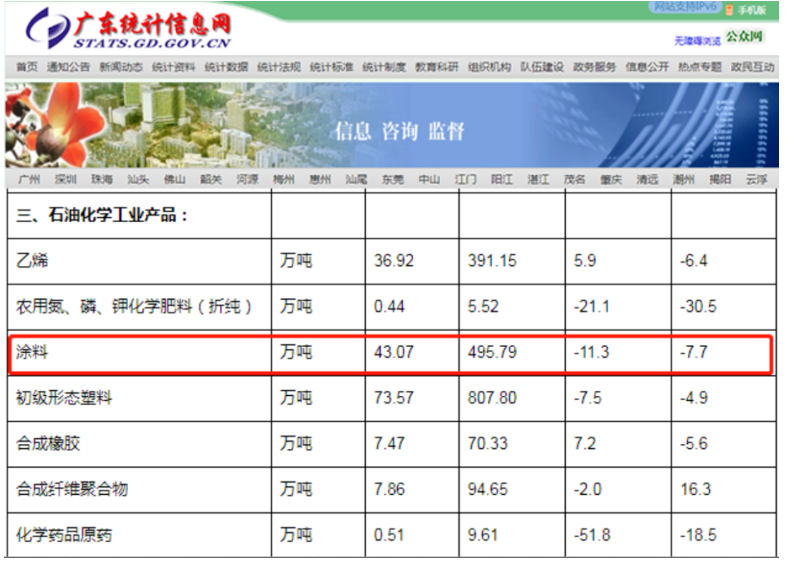Open the 教育科研 menu item
Image resolution: width=789 pixels, height=563 pixels.
pos(436,67)
